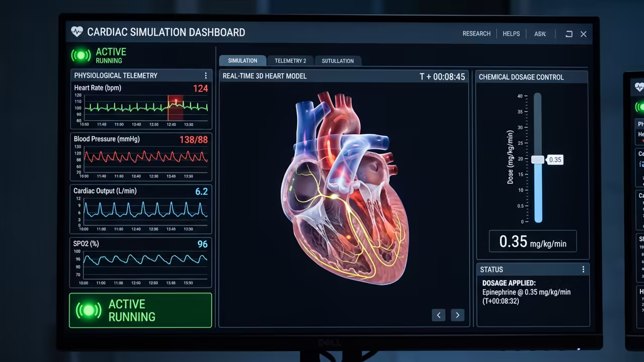This screenshot has width=644, height=362.
Task: Click the Real-Time 3D Heart Model title
Action: point(265,76)
